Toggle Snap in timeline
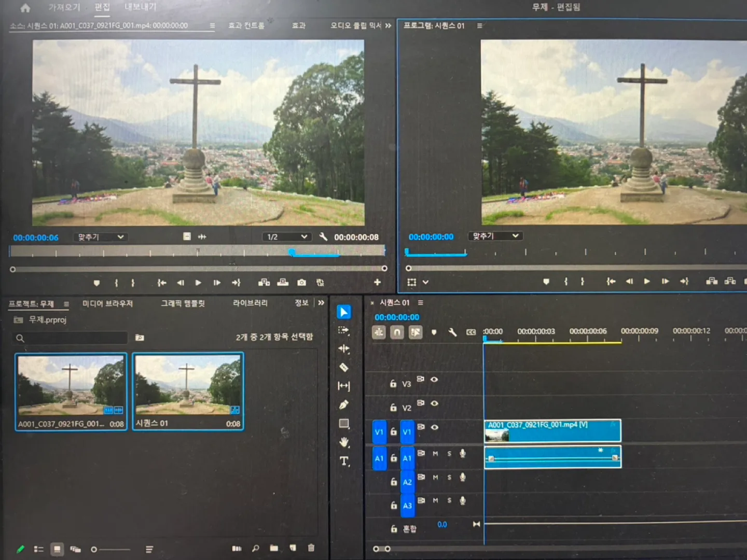The height and width of the screenshot is (560, 747). (397, 332)
